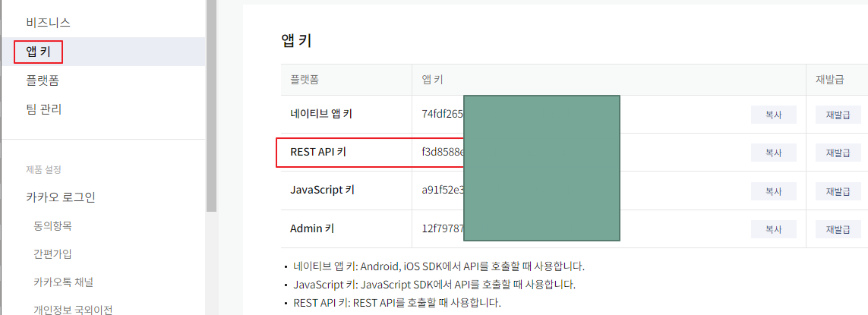This screenshot has width=868, height=315.
Task: Click the 플랫폼 column header
Action: pos(305,80)
